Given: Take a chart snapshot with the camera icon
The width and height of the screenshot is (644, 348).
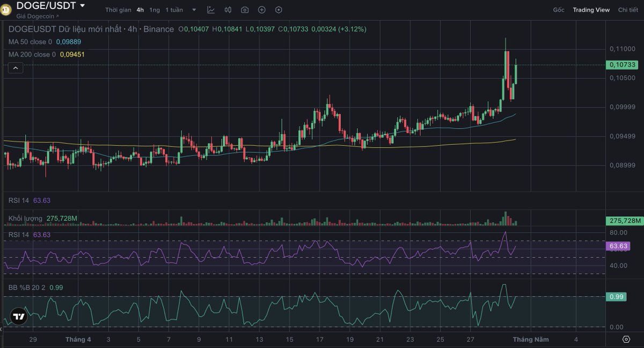Looking at the screenshot, I should [x=244, y=10].
